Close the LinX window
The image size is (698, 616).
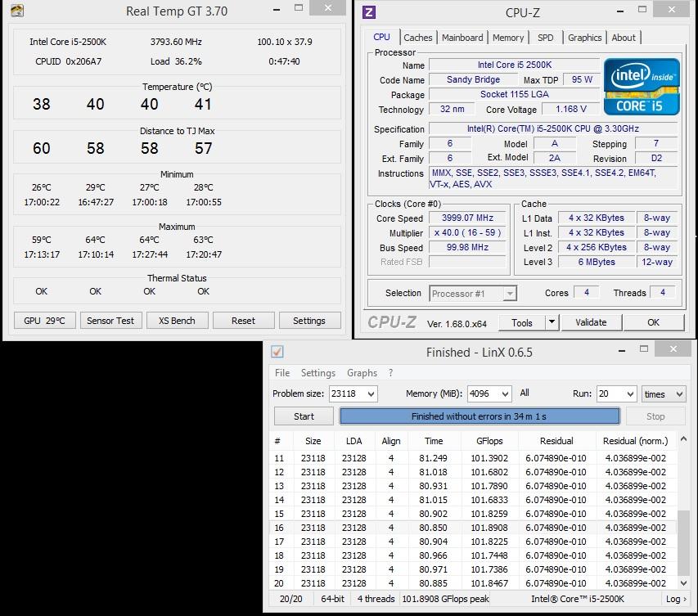point(673,349)
